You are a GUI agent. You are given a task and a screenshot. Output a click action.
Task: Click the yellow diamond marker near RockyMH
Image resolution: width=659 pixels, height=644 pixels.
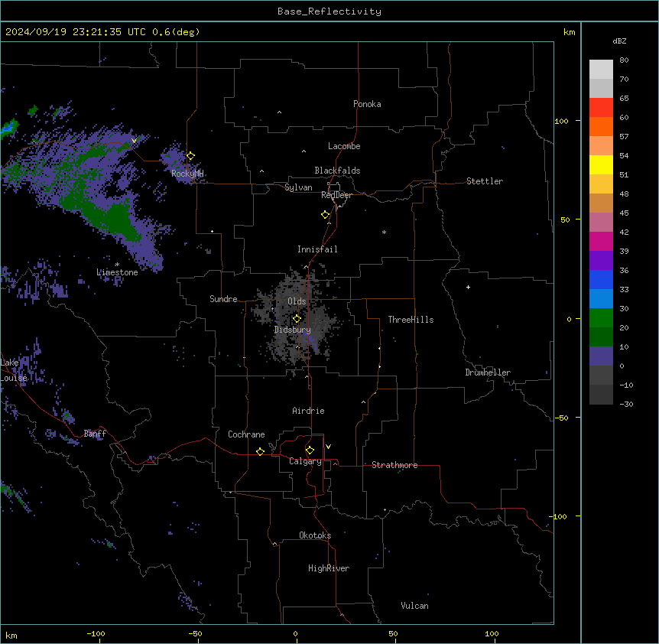[191, 156]
